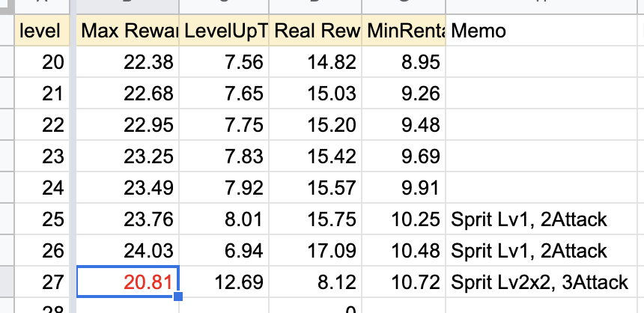This screenshot has height=313, width=644.
Task: Select the LevelUpT header cell
Action: tap(224, 31)
